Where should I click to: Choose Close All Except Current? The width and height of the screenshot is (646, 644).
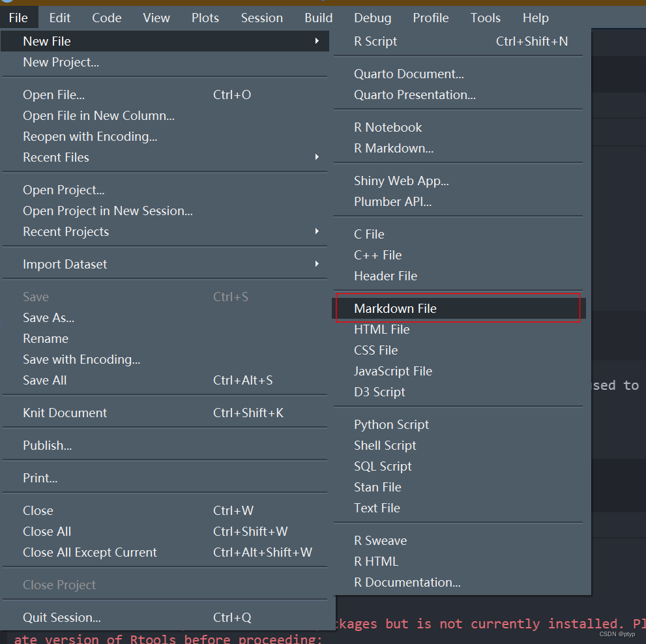pyautogui.click(x=165, y=552)
